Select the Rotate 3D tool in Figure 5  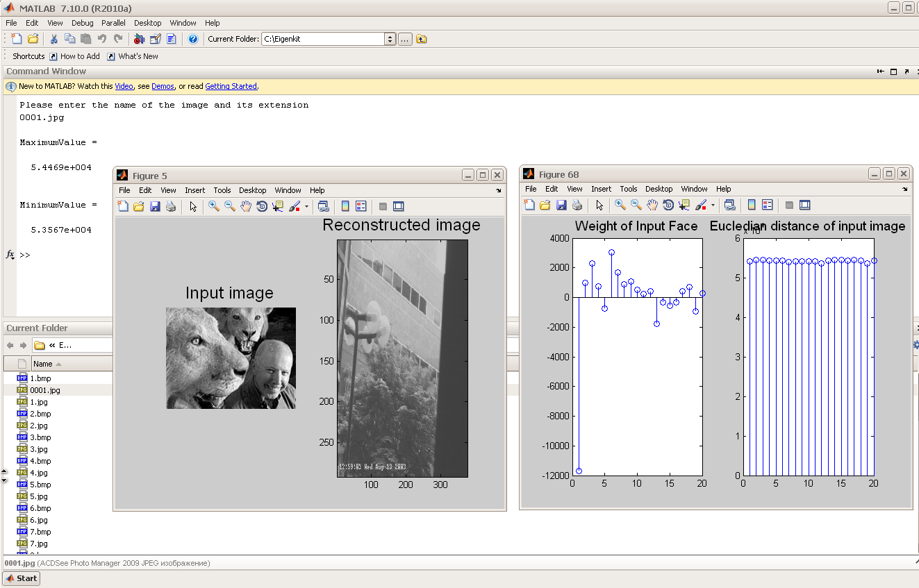[x=262, y=206]
